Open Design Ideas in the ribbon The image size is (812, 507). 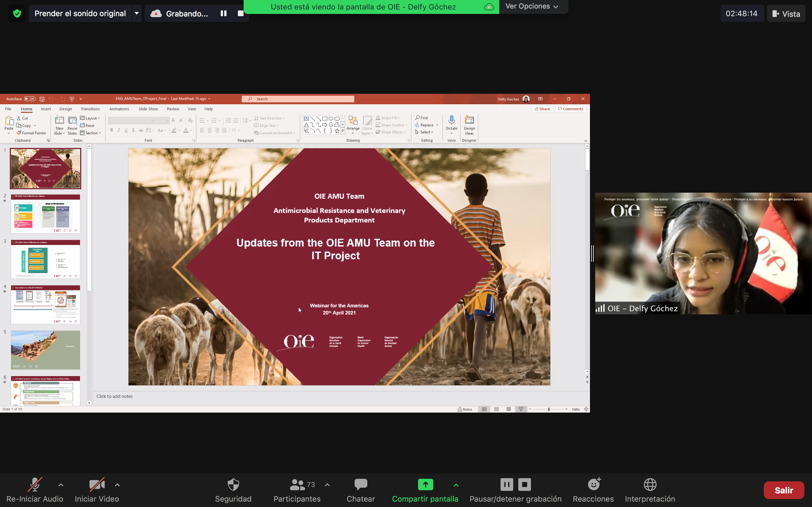[x=469, y=125]
